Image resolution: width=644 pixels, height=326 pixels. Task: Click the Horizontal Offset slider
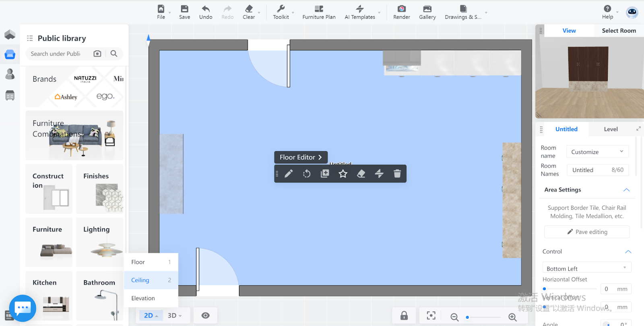click(x=570, y=289)
